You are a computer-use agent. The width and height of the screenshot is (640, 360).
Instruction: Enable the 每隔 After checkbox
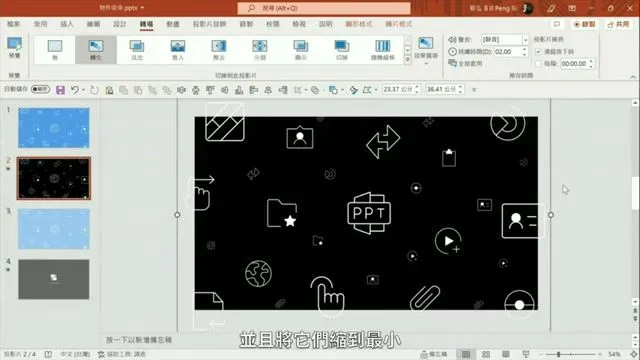click(x=538, y=64)
